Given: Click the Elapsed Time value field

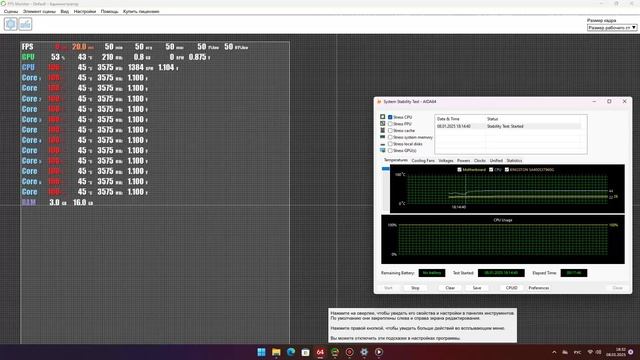Looking at the screenshot, I should pyautogui.click(x=574, y=273).
